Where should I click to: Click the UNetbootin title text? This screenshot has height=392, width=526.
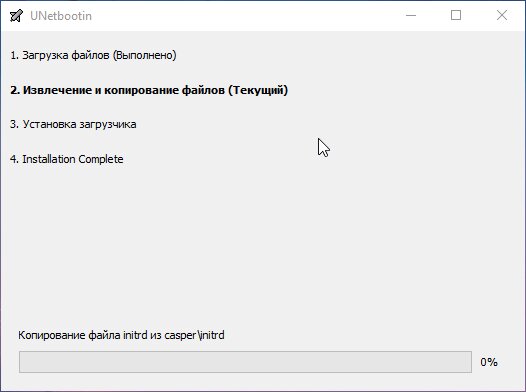[61, 16]
